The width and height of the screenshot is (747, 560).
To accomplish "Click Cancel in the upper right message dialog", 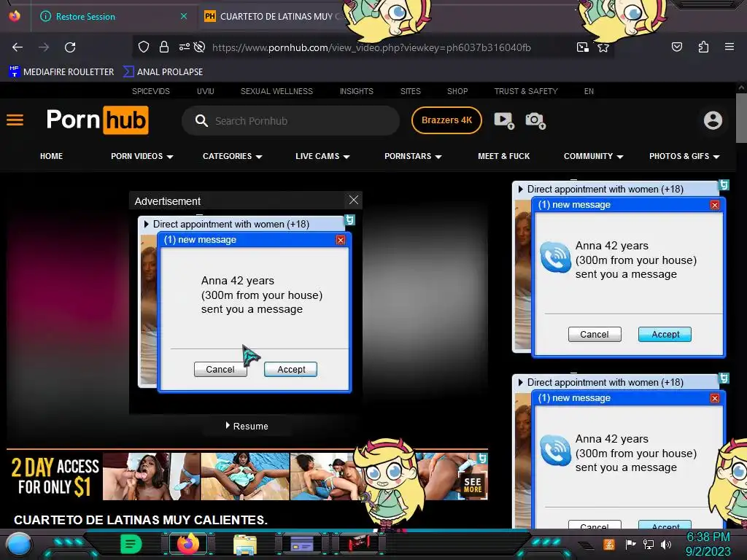I will 595,334.
